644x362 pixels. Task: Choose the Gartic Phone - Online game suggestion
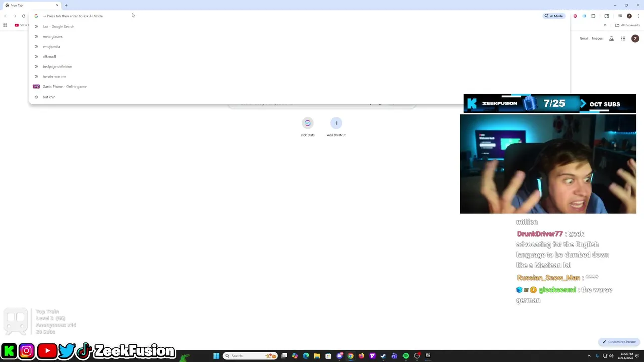(x=299, y=86)
